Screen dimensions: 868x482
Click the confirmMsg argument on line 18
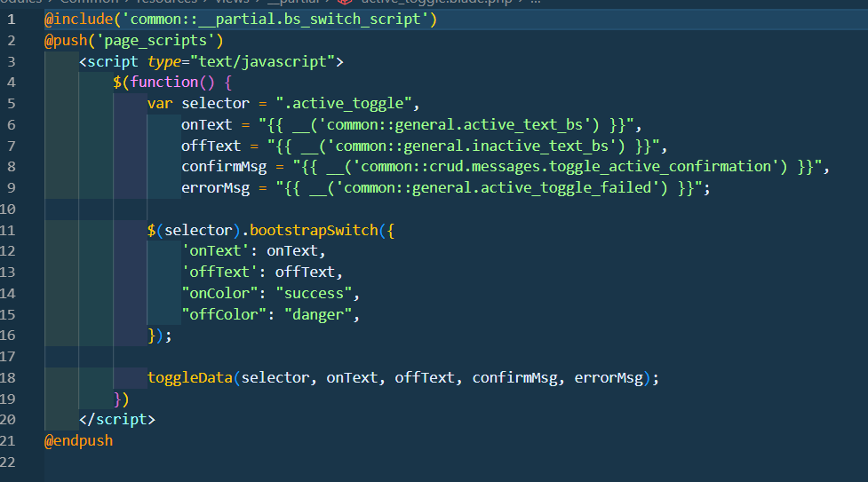[514, 377]
